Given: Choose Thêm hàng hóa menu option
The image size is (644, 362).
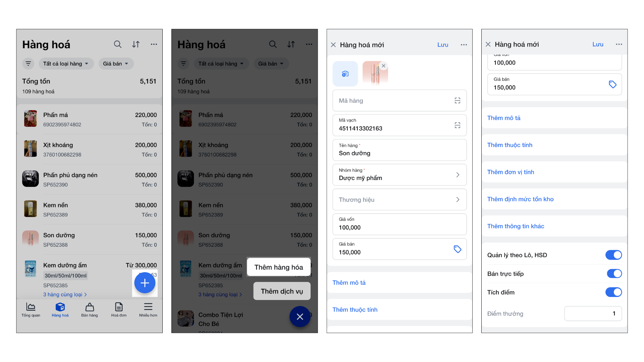Looking at the screenshot, I should [279, 267].
